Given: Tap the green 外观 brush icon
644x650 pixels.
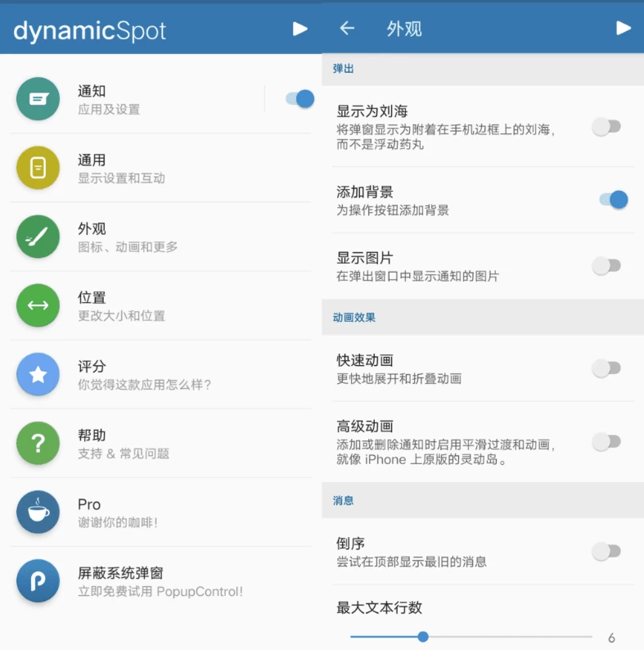Looking at the screenshot, I should point(38,237).
